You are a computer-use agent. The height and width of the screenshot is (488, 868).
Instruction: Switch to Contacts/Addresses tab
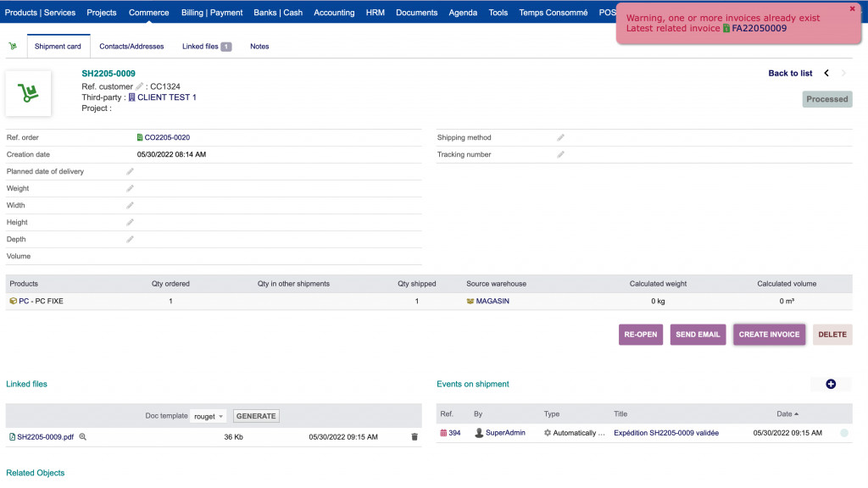[x=131, y=47]
